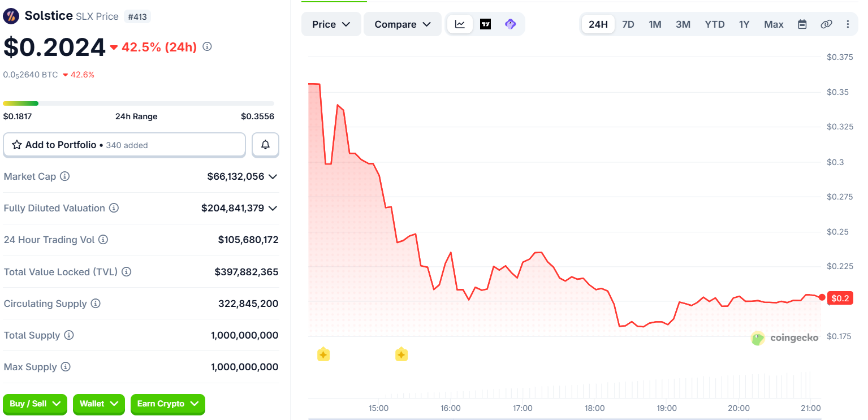Click the red $0.2 current price label
Screen dimensions: 868x420
coord(840,298)
